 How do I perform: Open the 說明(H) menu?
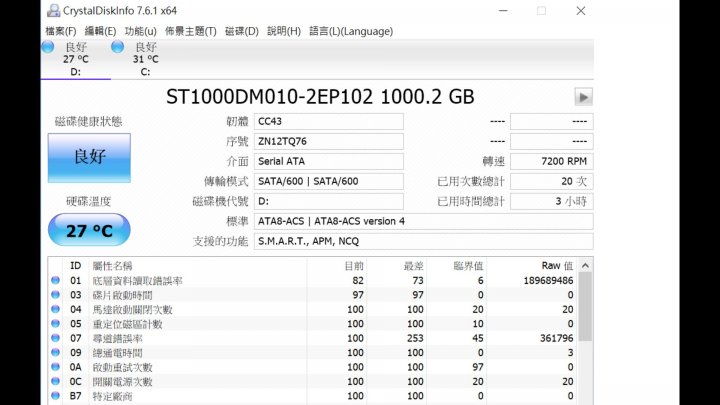(x=284, y=31)
